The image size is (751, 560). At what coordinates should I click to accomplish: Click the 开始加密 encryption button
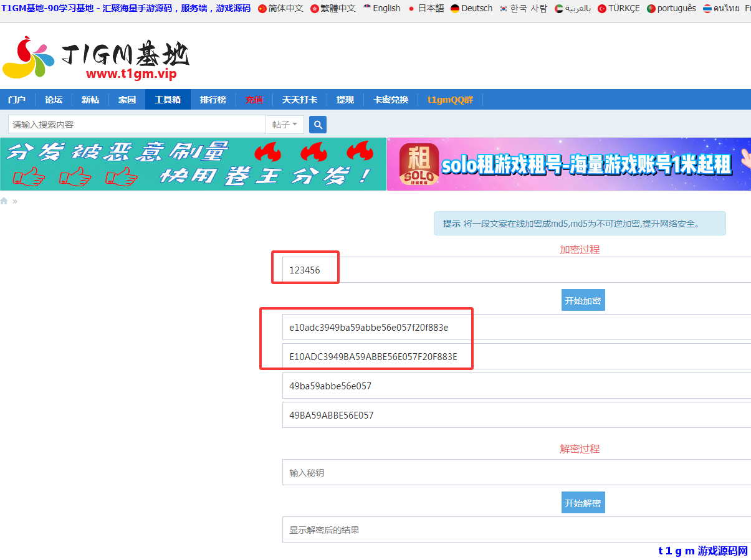[x=583, y=300]
